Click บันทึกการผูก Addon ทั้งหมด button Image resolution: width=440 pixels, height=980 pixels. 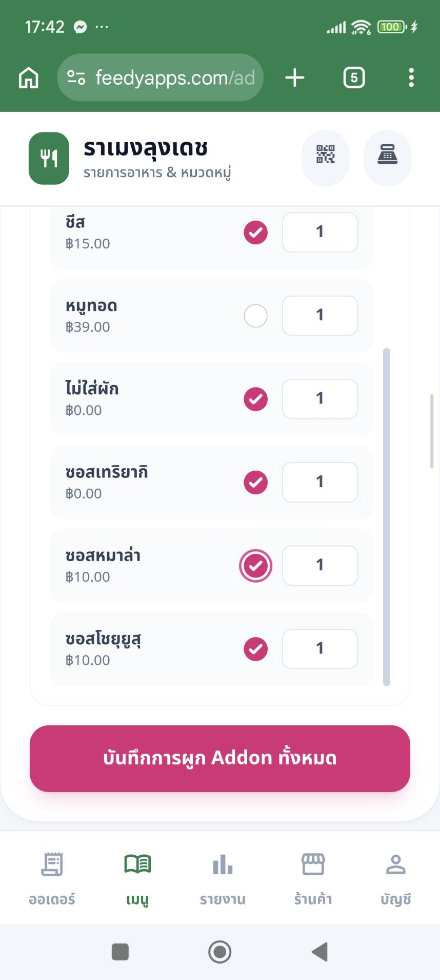tap(220, 758)
